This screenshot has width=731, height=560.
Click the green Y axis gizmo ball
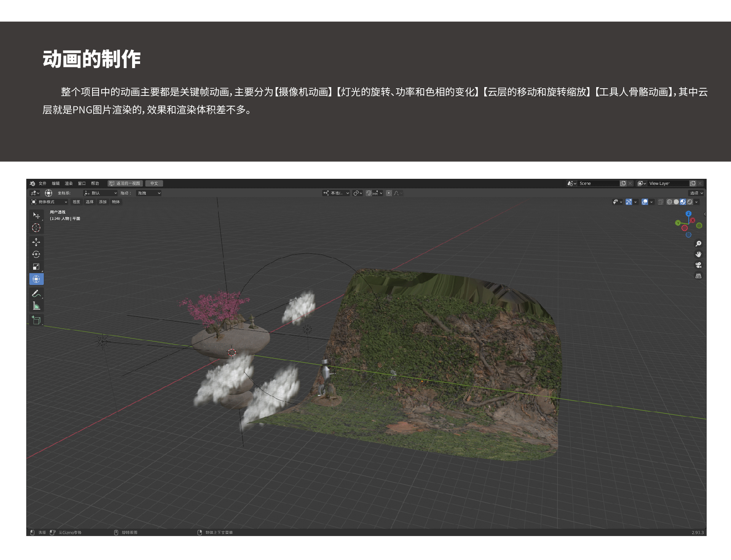coord(678,223)
